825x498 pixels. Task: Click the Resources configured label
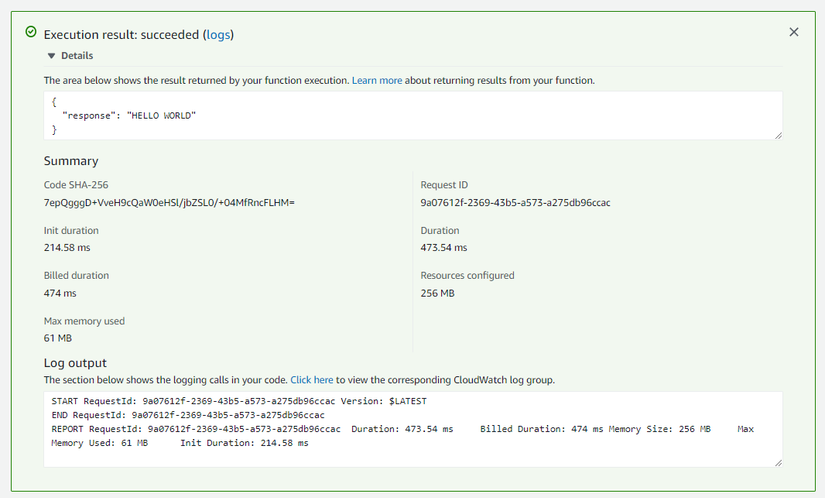pos(467,276)
